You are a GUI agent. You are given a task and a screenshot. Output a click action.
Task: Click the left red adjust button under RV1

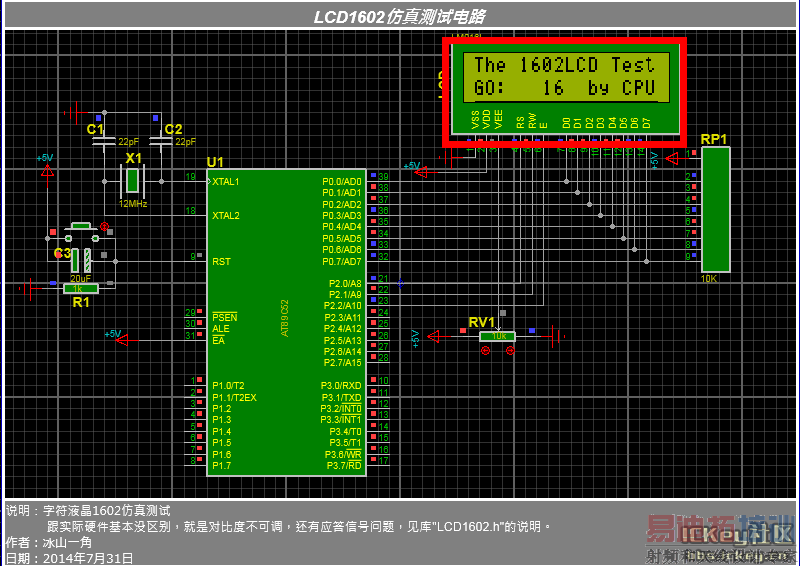485,351
